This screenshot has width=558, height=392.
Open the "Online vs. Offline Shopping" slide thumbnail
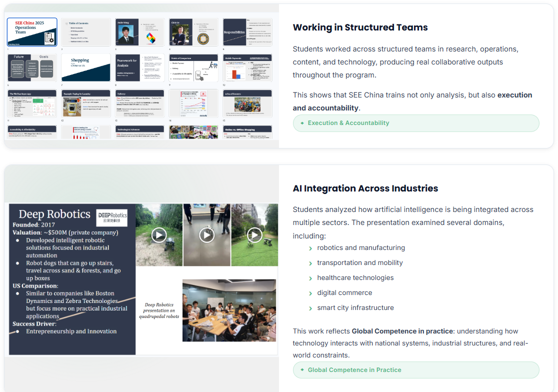[x=247, y=132]
